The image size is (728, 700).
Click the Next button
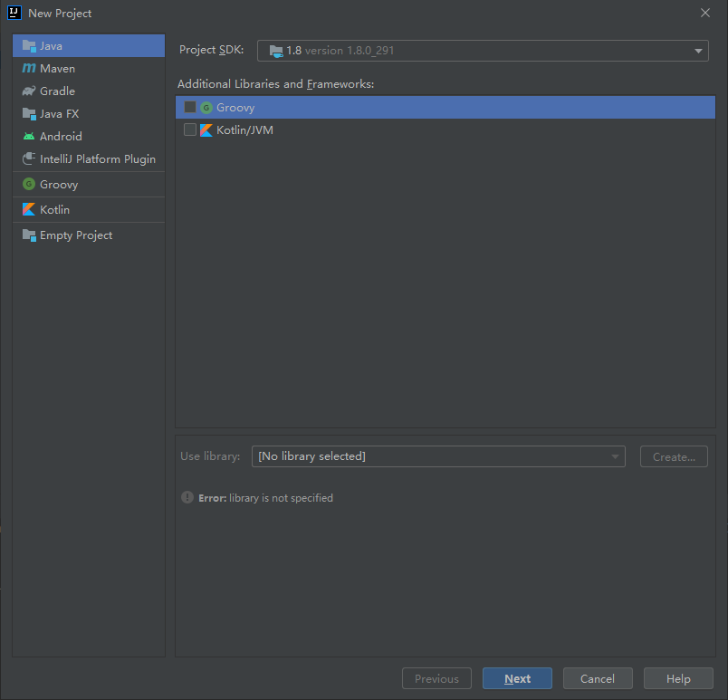point(517,678)
